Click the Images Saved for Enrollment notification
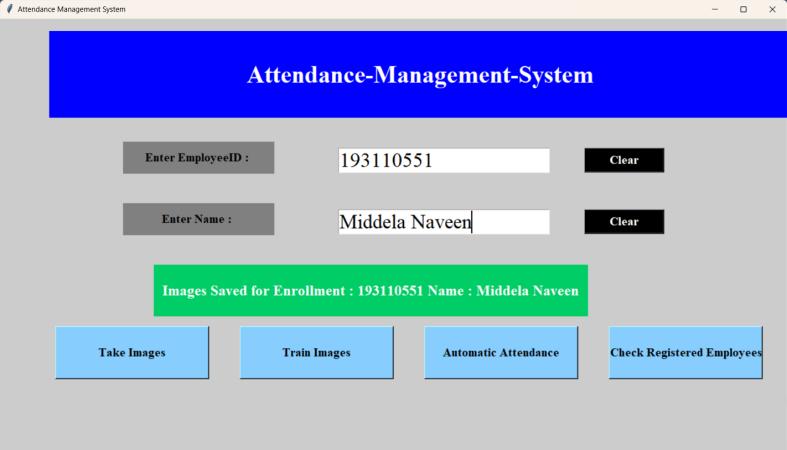Screen dimensions: 787x450 (x=370, y=290)
